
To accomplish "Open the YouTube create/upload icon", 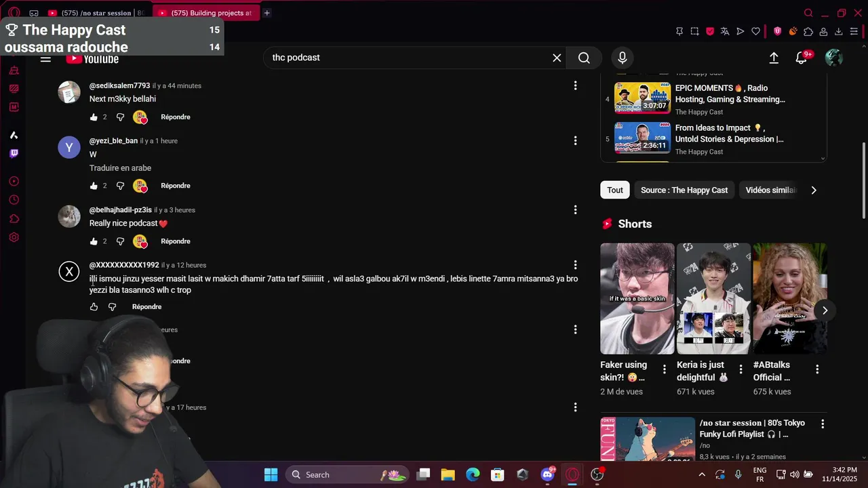I will [x=774, y=58].
